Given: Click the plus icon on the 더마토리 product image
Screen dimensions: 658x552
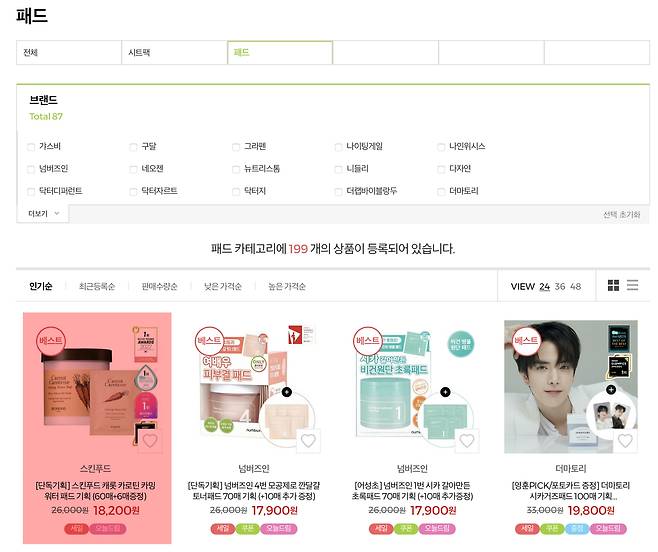Looking at the screenshot, I should click(611, 390).
